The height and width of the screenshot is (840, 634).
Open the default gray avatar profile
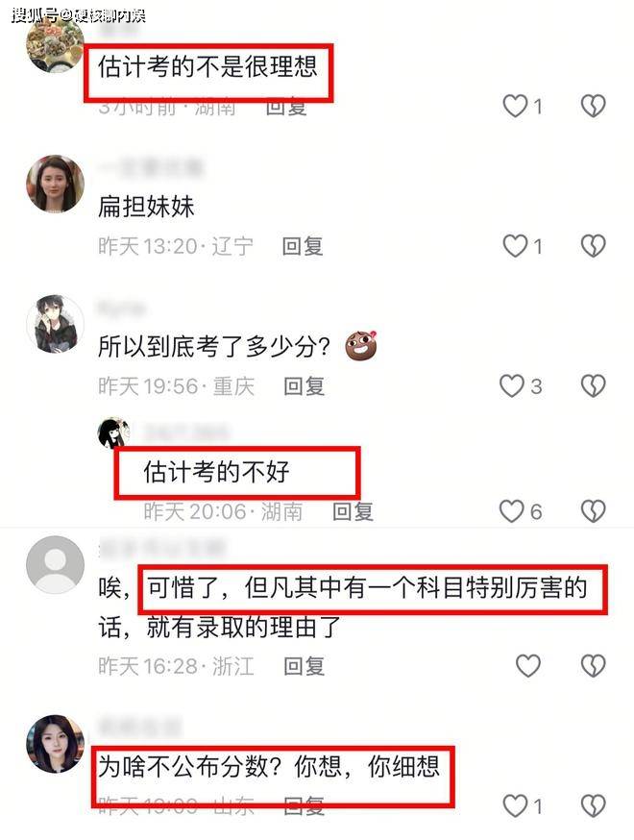tap(55, 564)
